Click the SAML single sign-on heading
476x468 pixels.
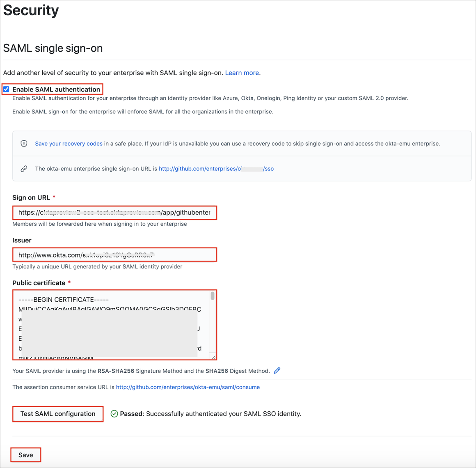point(53,48)
